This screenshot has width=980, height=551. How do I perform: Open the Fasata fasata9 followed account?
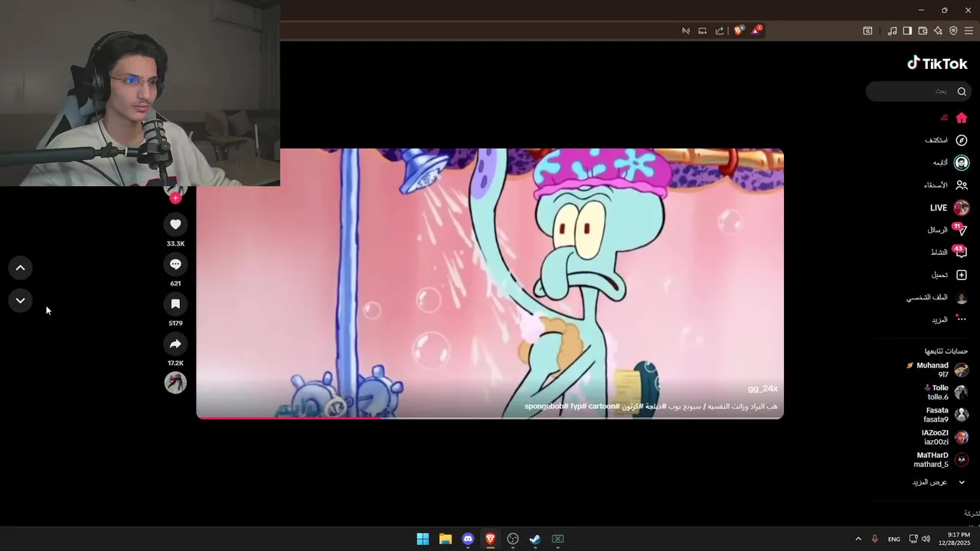(946, 415)
